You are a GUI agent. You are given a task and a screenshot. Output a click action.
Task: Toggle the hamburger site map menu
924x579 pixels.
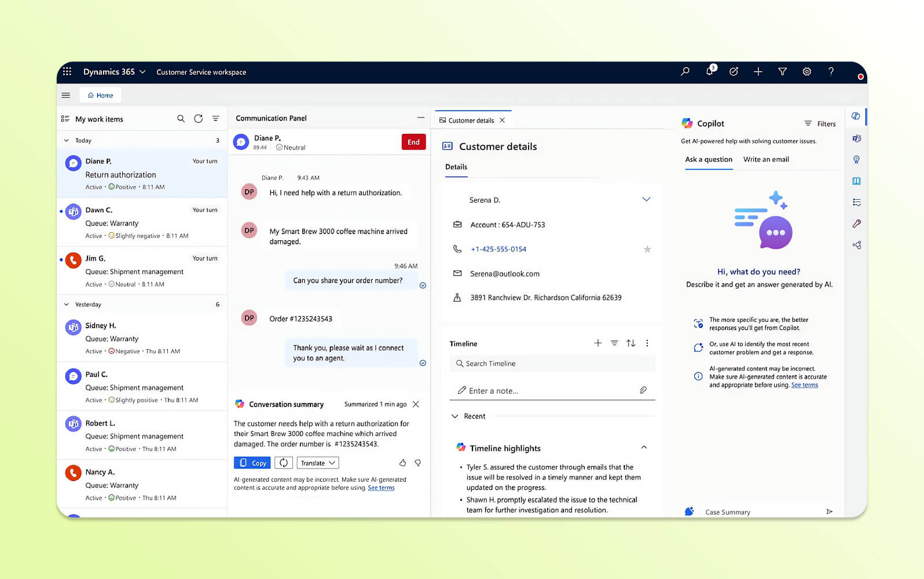coord(66,96)
